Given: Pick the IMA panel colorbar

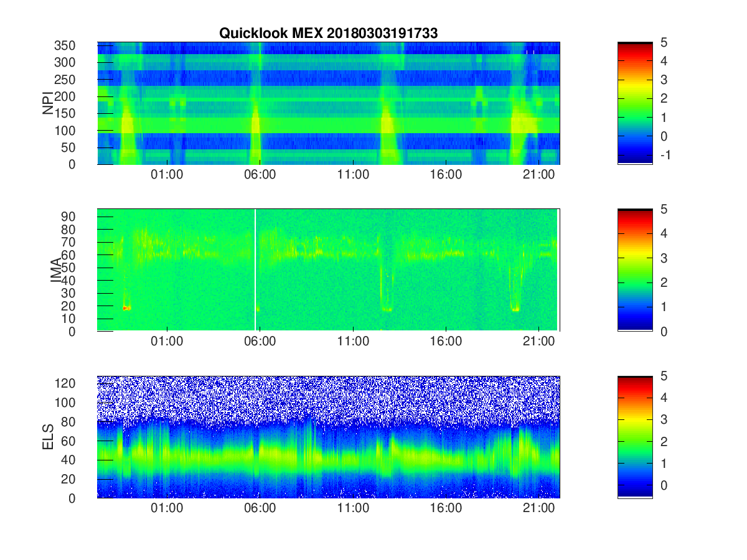Looking at the screenshot, I should click(635, 270).
